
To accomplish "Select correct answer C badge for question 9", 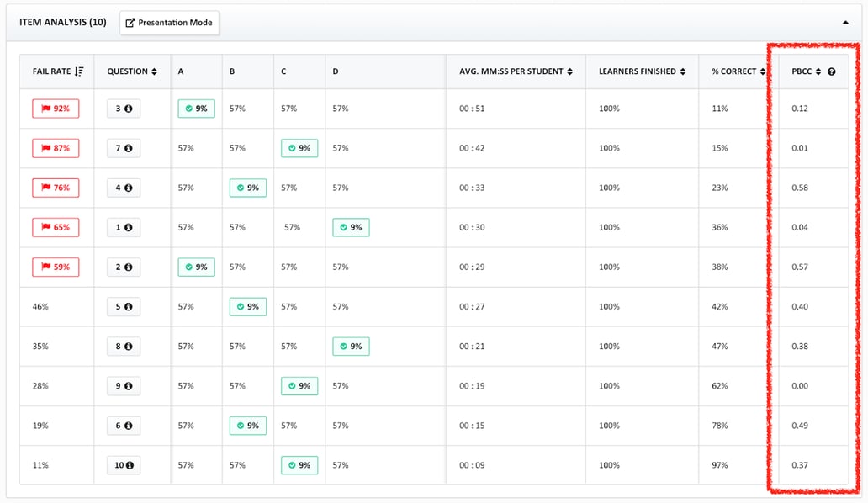I will click(x=299, y=386).
